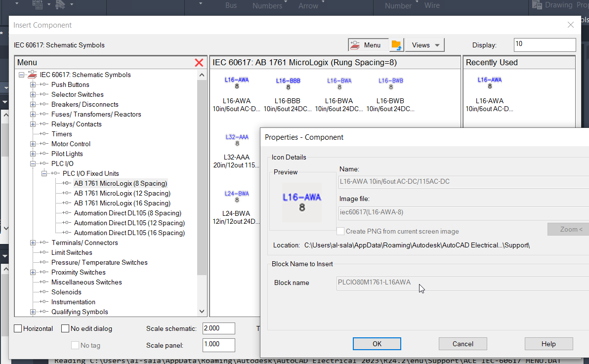Click OK in the Properties dialog
589x364 pixels.
coord(377,343)
